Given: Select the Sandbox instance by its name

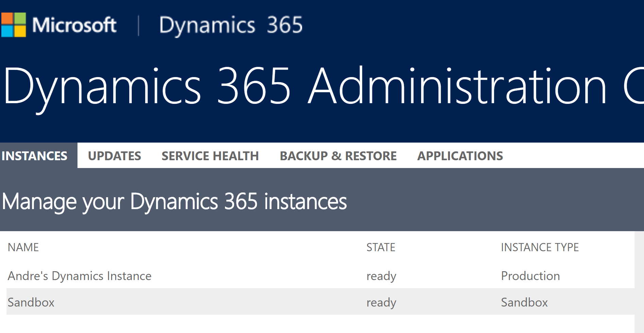Looking at the screenshot, I should click(31, 302).
